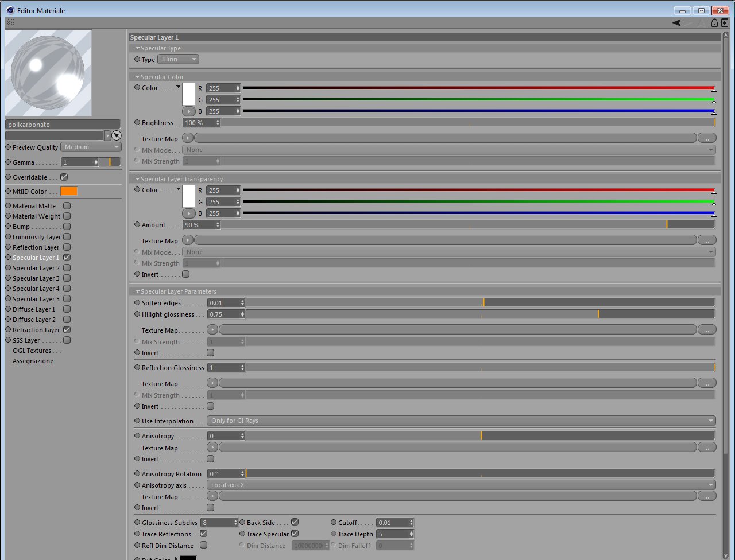Click the grip handle icon at top-left

(x=10, y=22)
